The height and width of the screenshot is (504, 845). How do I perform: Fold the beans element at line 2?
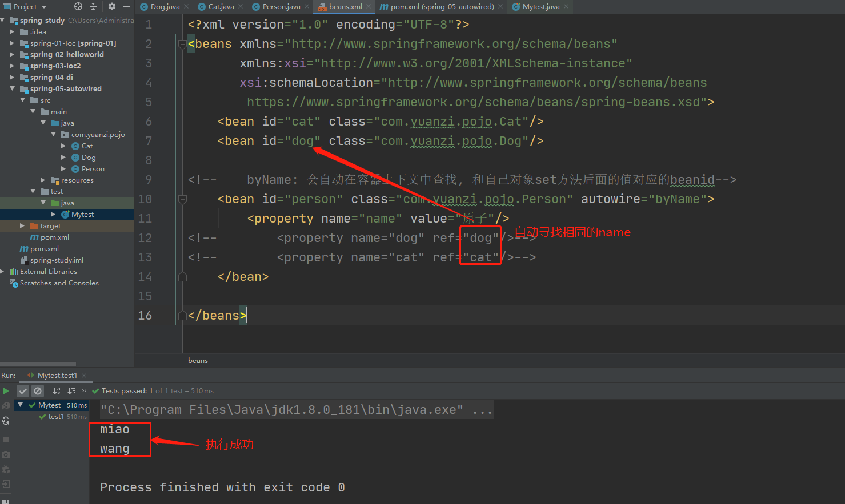pyautogui.click(x=182, y=44)
